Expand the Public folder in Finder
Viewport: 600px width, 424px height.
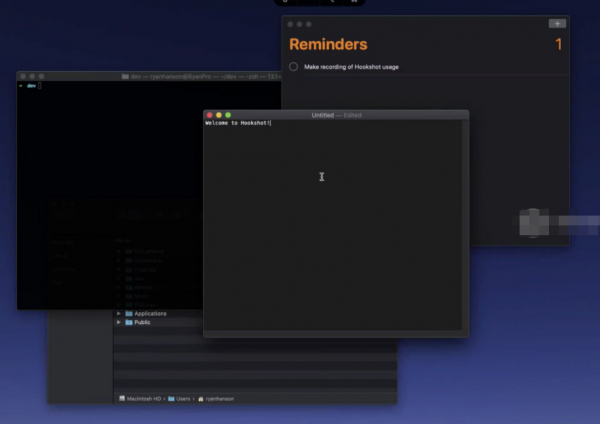119,322
